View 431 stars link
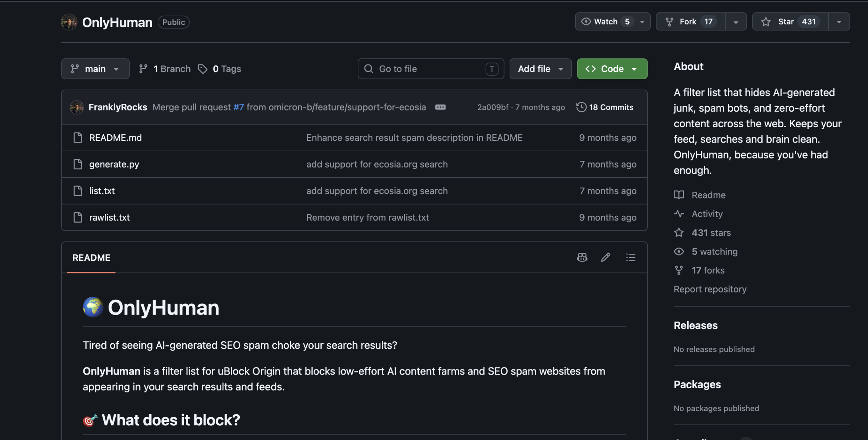 702,233
